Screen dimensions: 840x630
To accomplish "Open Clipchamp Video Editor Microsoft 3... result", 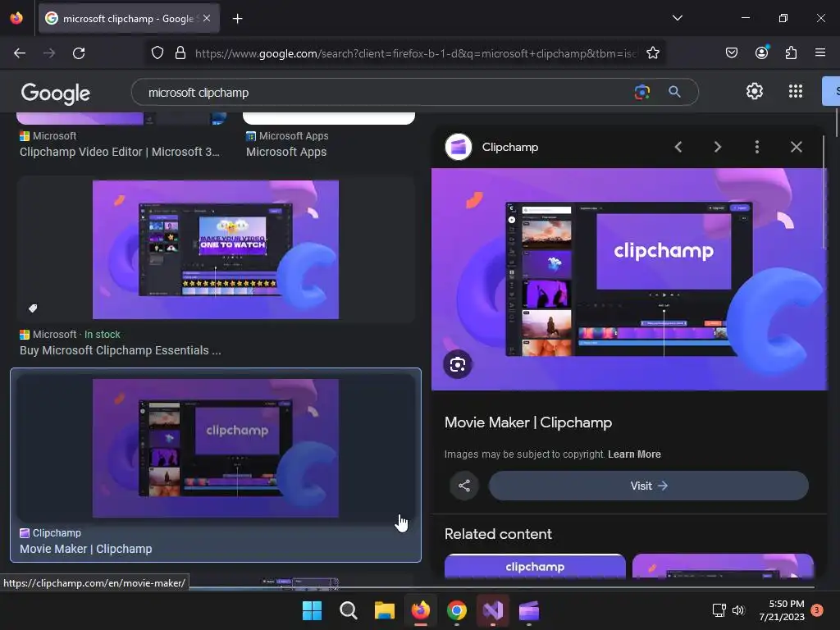I will pos(120,152).
